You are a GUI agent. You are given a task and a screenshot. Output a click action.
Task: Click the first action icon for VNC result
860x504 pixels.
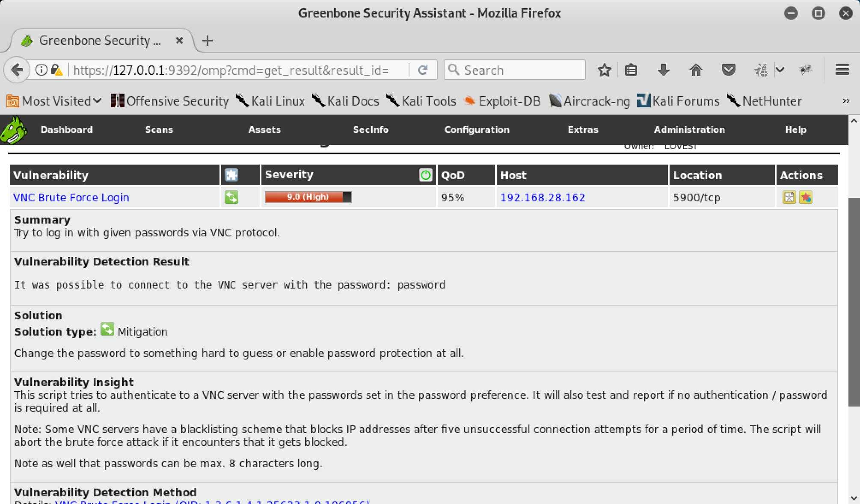790,197
